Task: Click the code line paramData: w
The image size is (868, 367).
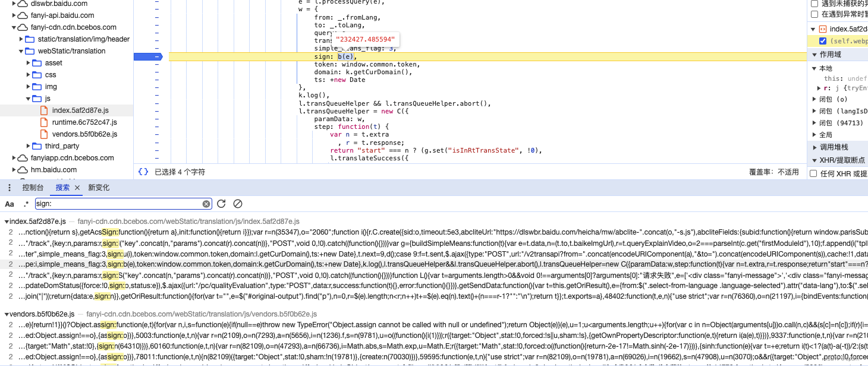Action: pos(341,119)
